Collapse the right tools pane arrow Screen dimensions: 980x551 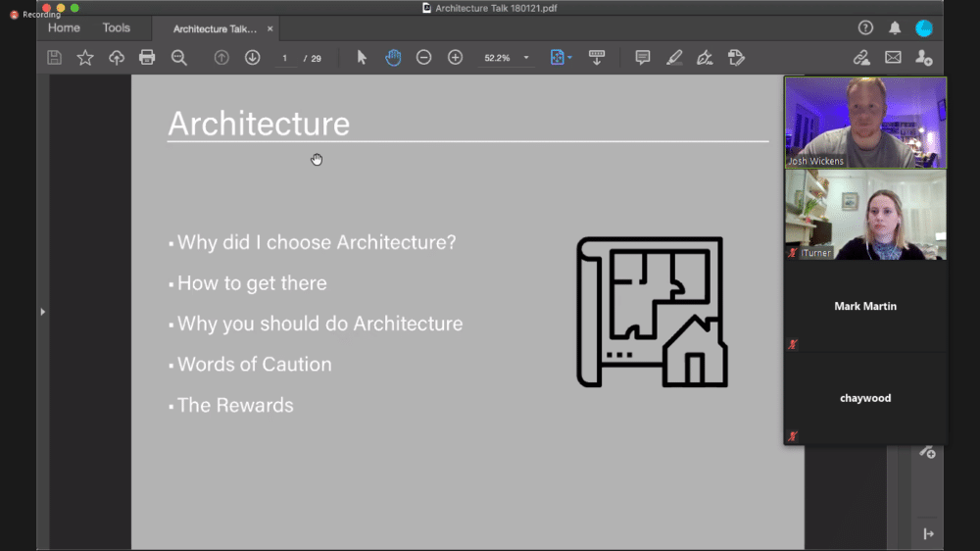(x=927, y=533)
